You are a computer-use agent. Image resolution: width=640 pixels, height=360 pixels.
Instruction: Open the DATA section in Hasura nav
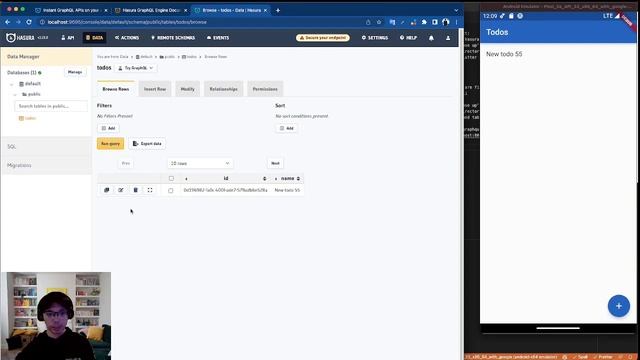click(x=94, y=38)
